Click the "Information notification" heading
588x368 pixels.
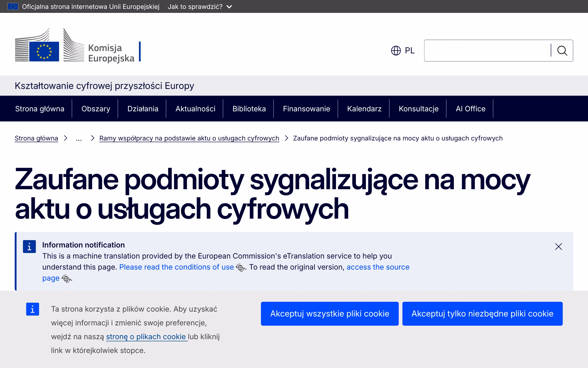(84, 245)
